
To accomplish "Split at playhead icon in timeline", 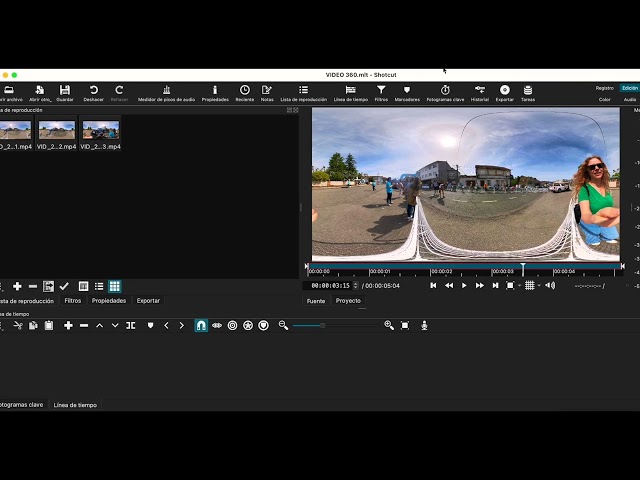I will pos(131,325).
